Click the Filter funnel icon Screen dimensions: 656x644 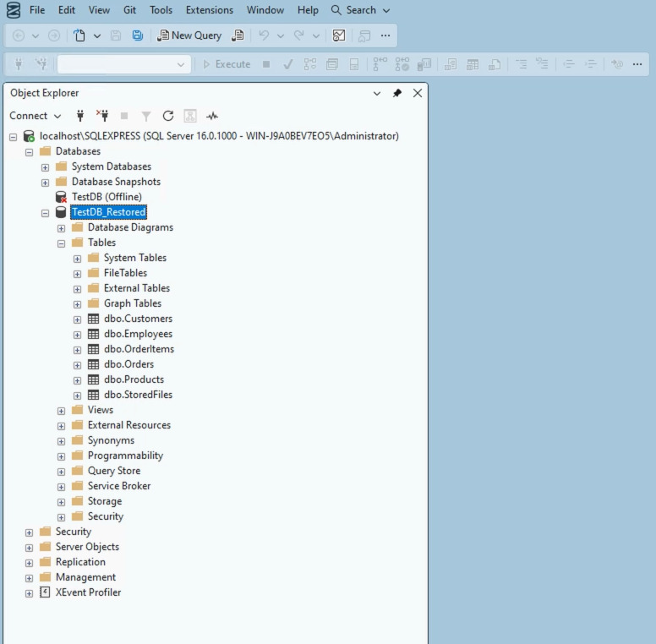click(x=146, y=116)
